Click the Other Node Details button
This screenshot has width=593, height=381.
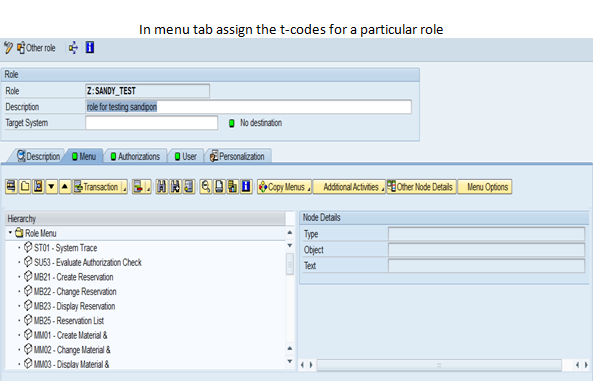[421, 187]
